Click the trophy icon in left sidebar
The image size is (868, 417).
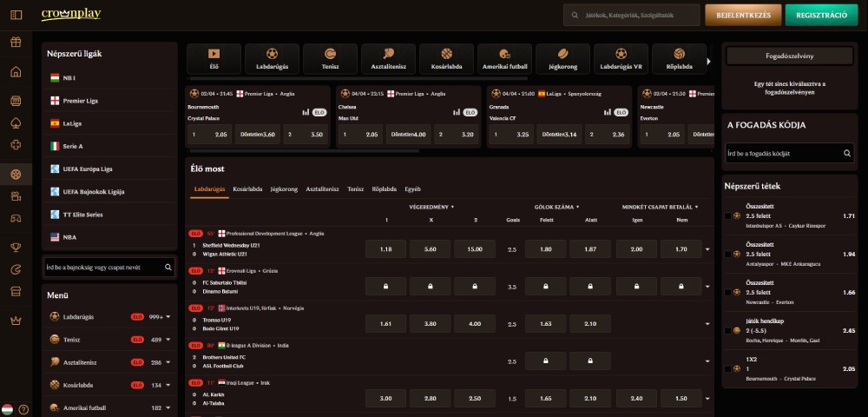coord(15,247)
